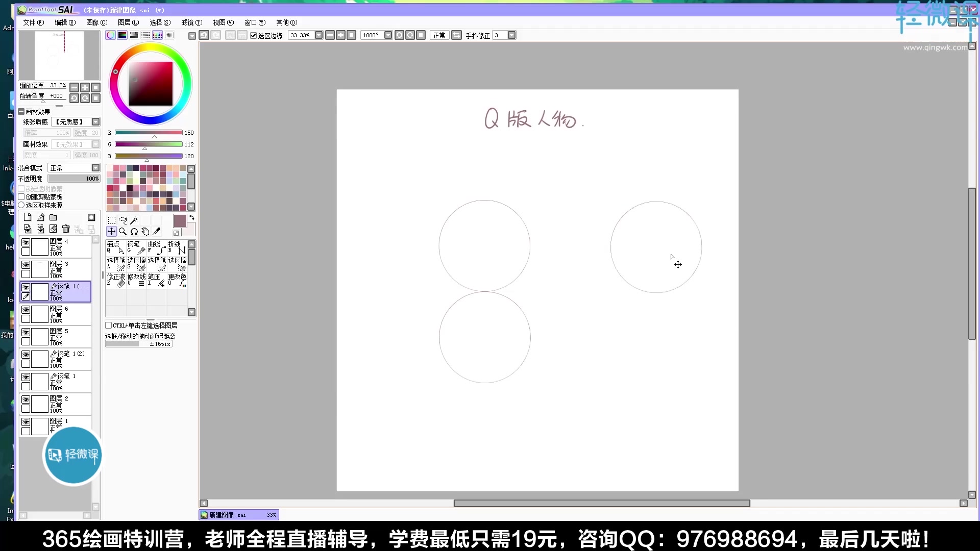Select the move tool
The width and height of the screenshot is (980, 551).
coord(111,232)
